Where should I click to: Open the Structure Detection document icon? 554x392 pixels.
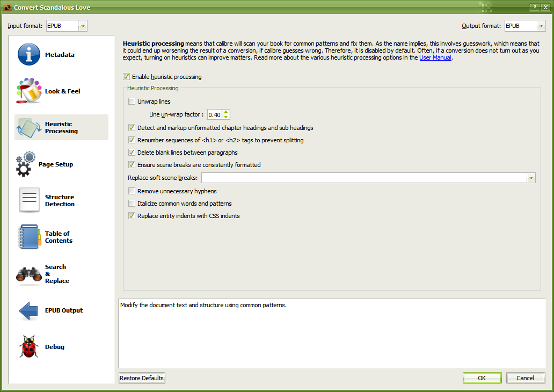pos(29,200)
